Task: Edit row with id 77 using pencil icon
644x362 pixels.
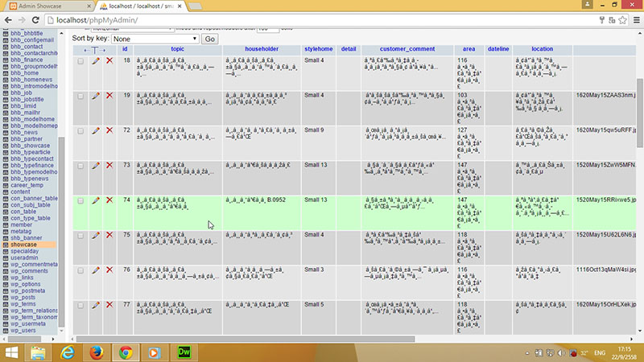Action: point(96,305)
